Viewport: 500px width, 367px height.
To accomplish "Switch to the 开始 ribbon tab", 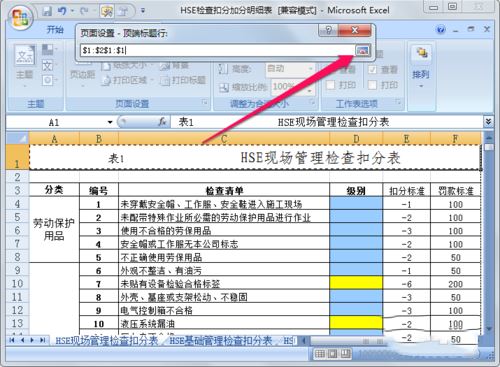I will [x=55, y=30].
